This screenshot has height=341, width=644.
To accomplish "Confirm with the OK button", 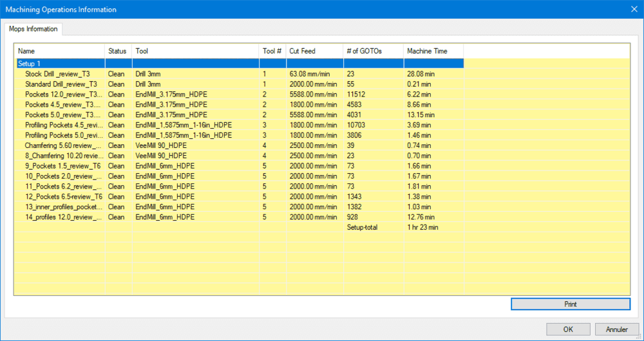I will (x=568, y=329).
